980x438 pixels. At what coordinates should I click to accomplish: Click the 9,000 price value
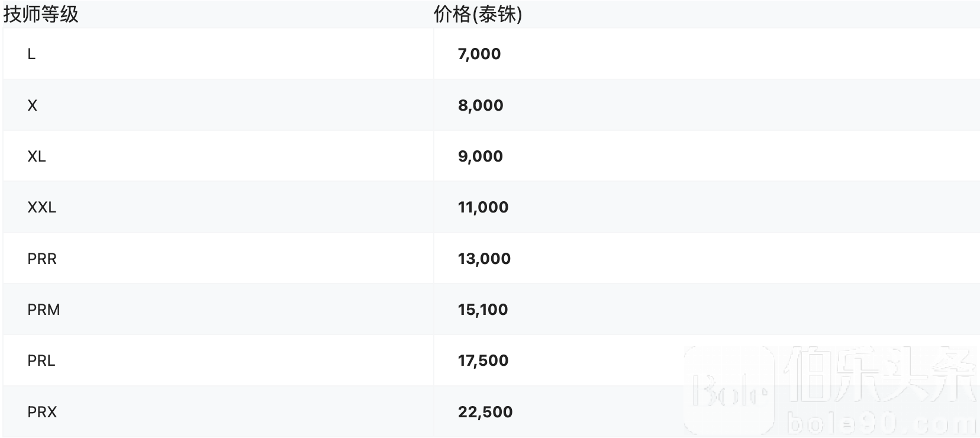point(481,156)
